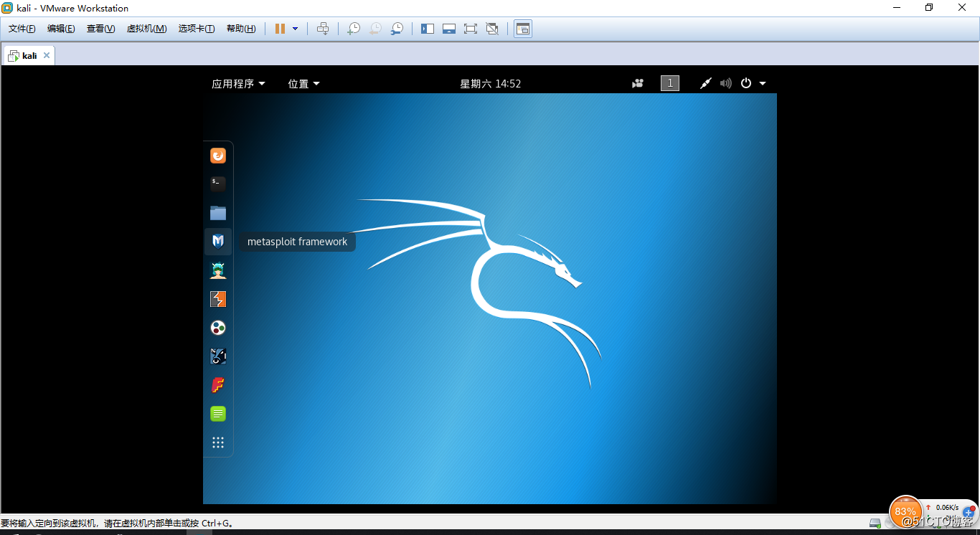Open the snapshot manager wrench-clock icon
This screenshot has width=980, height=535.
point(397,29)
